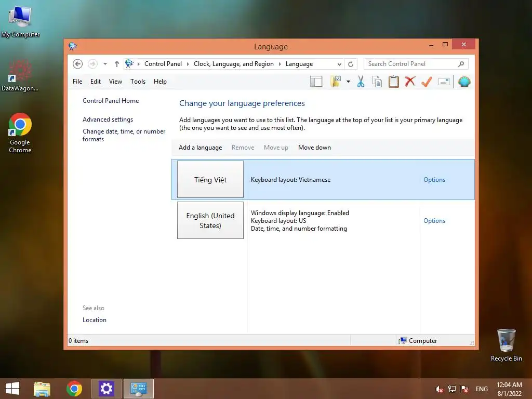Click the Language window title icon
Image resolution: width=532 pixels, height=399 pixels.
tap(73, 46)
